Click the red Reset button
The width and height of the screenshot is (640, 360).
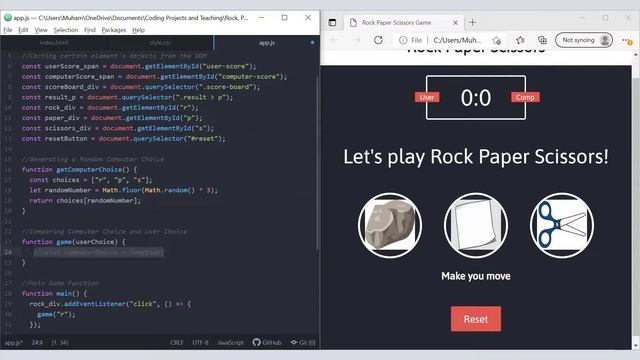point(476,319)
